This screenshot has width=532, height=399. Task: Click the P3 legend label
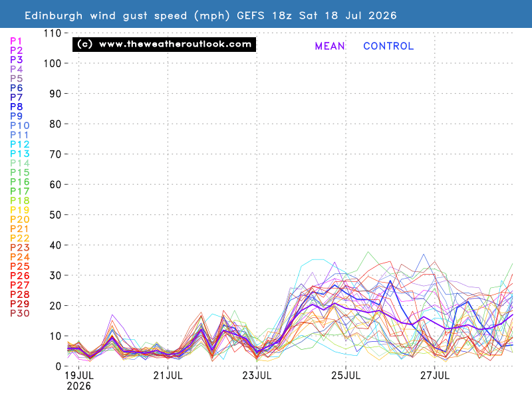[x=16, y=60]
